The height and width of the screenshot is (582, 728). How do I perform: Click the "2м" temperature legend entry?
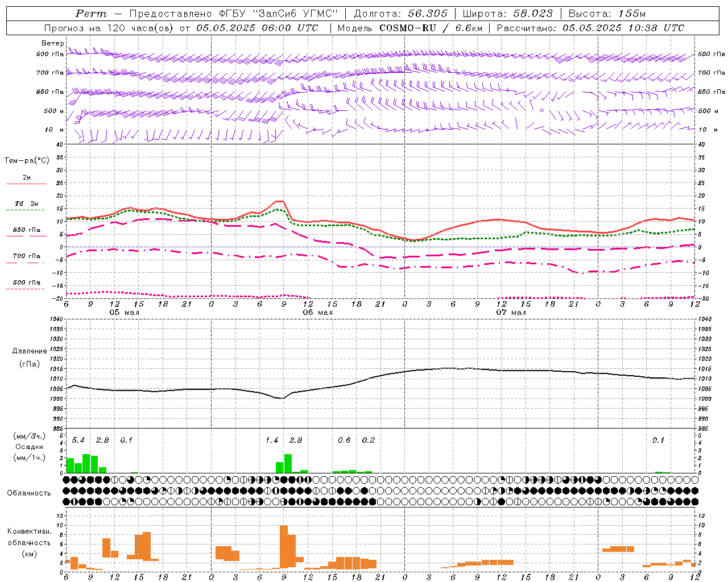(27, 177)
